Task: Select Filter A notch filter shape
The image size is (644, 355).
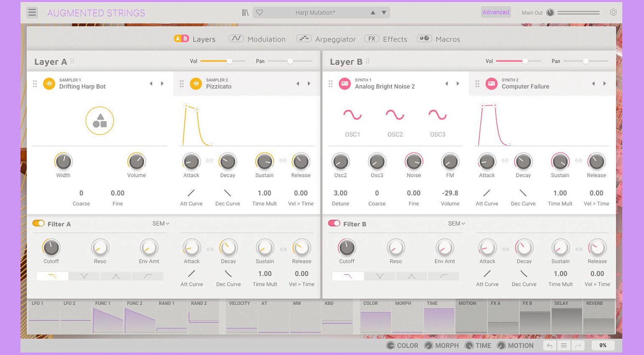Action: pyautogui.click(x=84, y=276)
